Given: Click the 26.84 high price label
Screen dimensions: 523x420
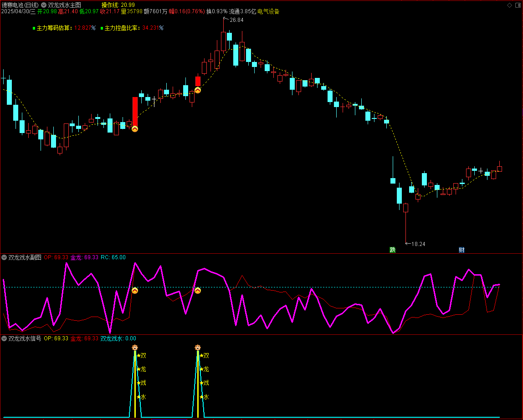Looking at the screenshot, I should [236, 20].
